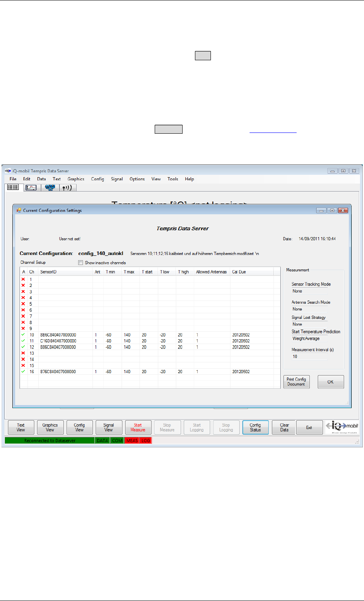
Task: Select sensor ID 886C840407000000
Action: (x=58, y=347)
